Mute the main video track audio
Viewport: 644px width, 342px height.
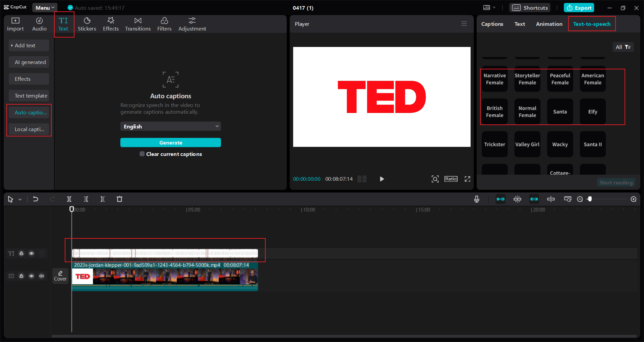41,276
